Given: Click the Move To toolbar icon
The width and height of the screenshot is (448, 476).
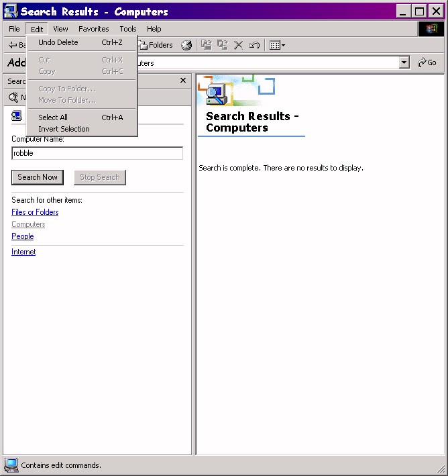Looking at the screenshot, I should tap(207, 45).
